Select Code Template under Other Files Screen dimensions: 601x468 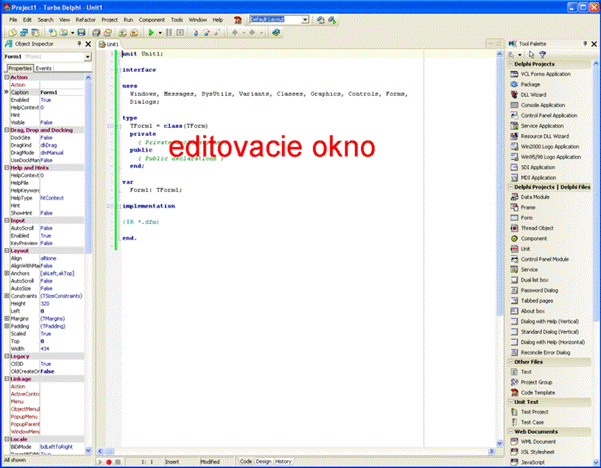pos(533,392)
